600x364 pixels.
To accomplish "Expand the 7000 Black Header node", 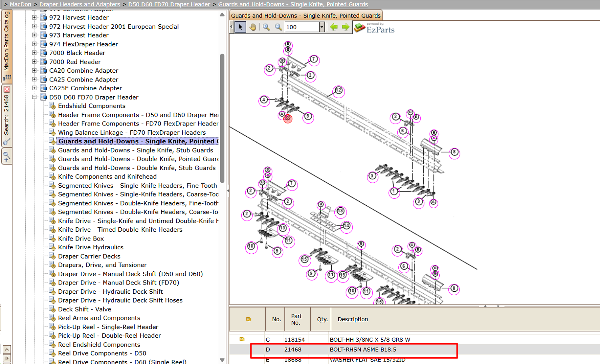I will (x=34, y=53).
